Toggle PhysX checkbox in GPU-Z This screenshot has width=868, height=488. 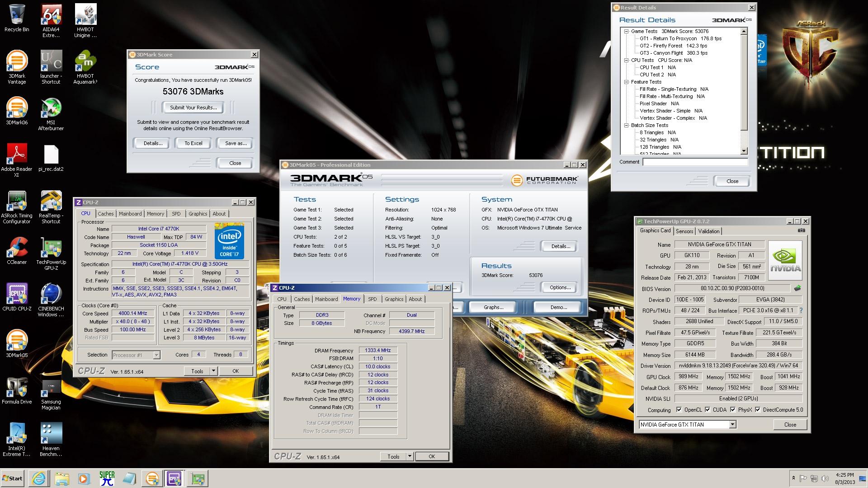pyautogui.click(x=732, y=410)
